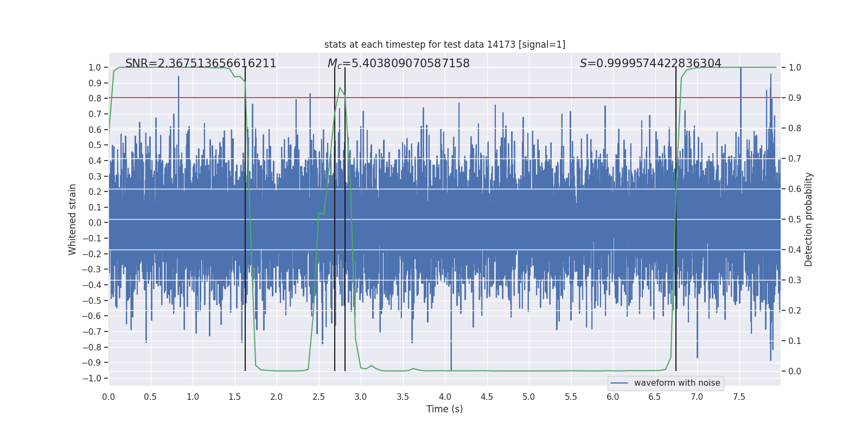Select the time-axis tick label 3.5

point(403,397)
